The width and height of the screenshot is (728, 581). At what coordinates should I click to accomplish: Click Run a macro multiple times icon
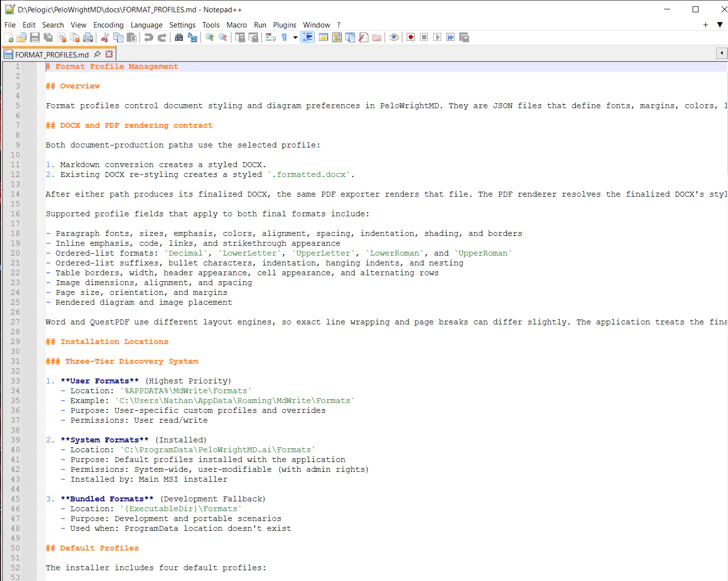[450, 37]
